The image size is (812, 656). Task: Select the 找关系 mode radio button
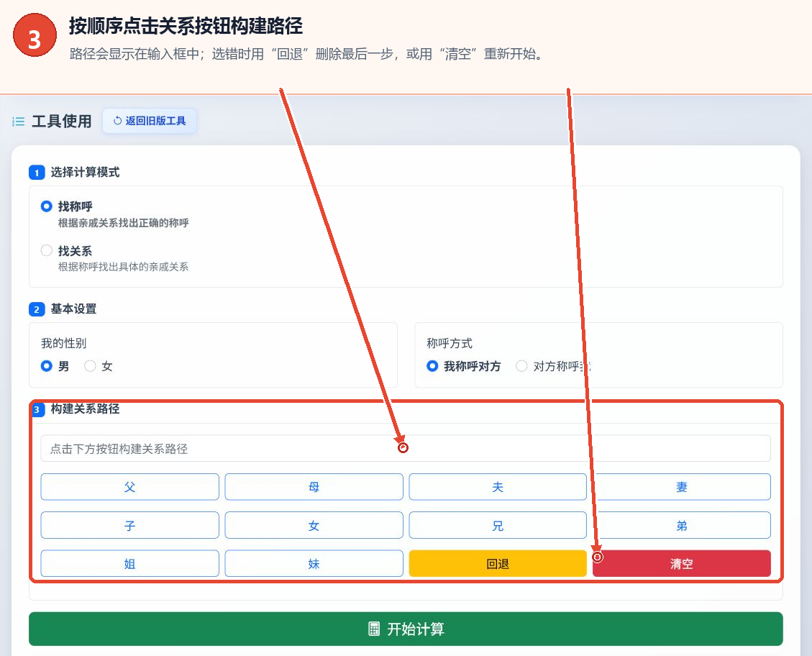coord(47,250)
